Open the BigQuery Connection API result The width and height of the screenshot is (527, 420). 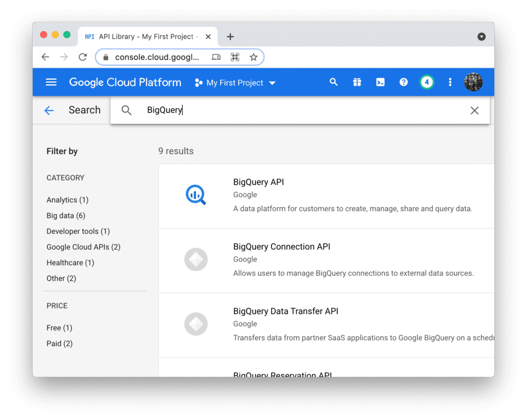click(281, 246)
